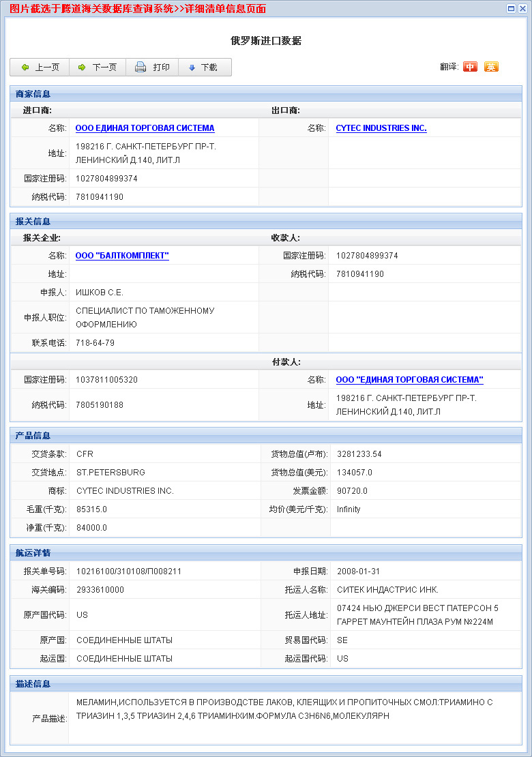Translate page to English with 英 icon

click(x=491, y=67)
